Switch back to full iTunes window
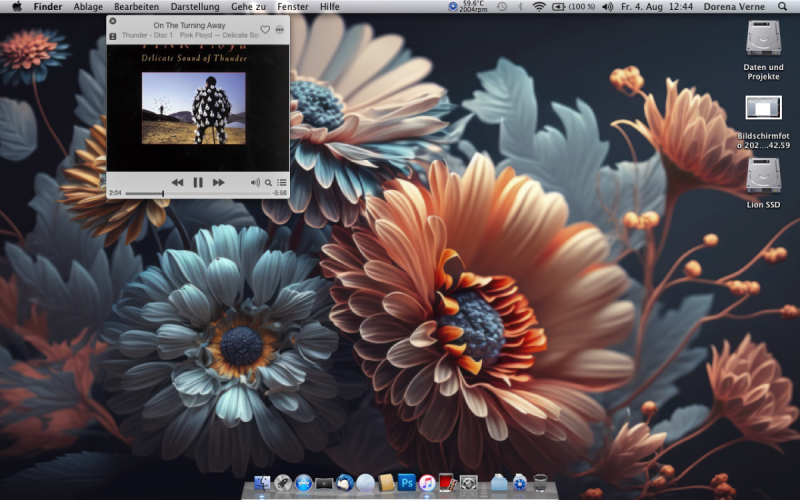The width and height of the screenshot is (800, 500). pyautogui.click(x=112, y=36)
